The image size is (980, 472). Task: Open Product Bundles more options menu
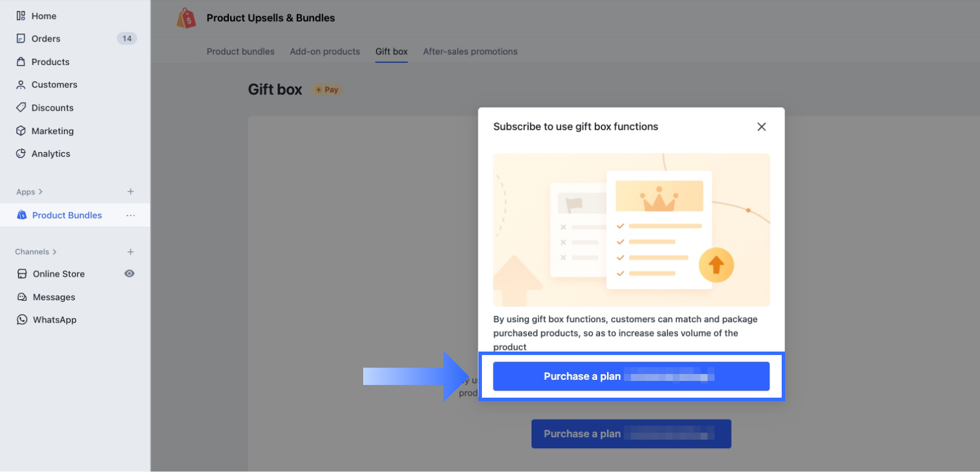tap(131, 215)
